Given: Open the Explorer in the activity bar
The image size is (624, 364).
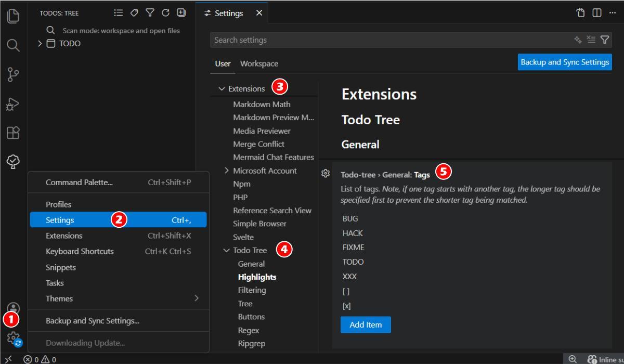Looking at the screenshot, I should [x=13, y=17].
